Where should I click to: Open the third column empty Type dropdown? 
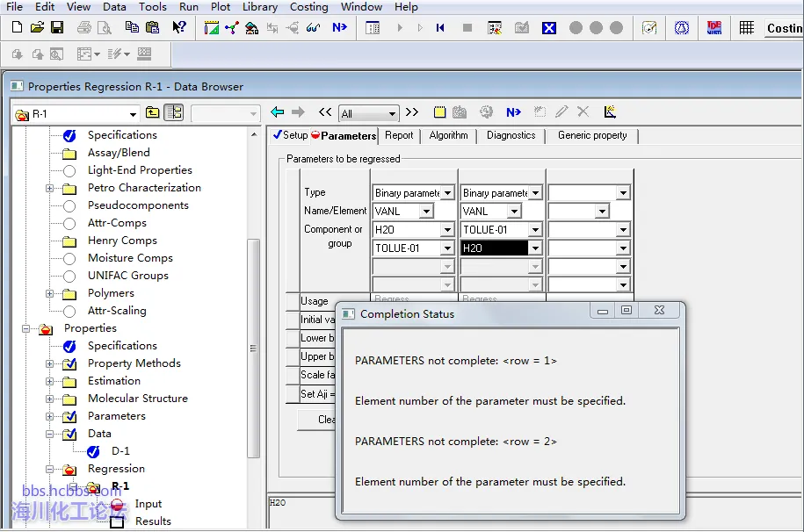coord(623,193)
